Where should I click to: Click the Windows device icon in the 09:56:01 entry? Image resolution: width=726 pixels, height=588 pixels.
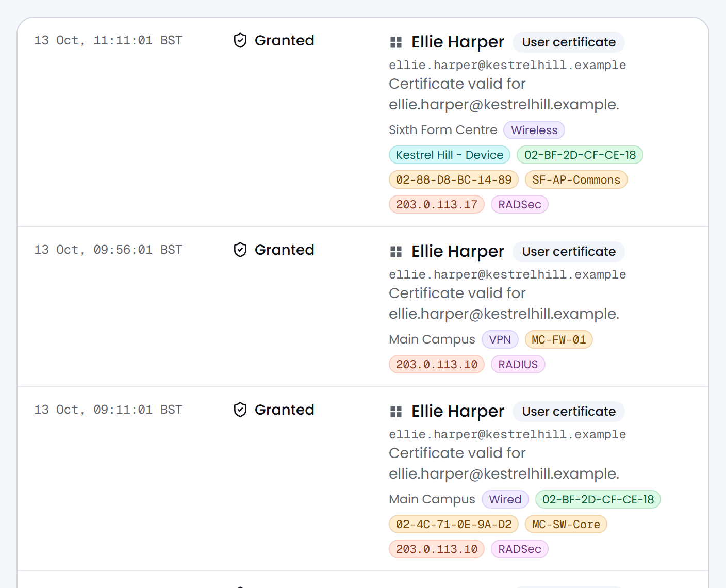coord(396,252)
